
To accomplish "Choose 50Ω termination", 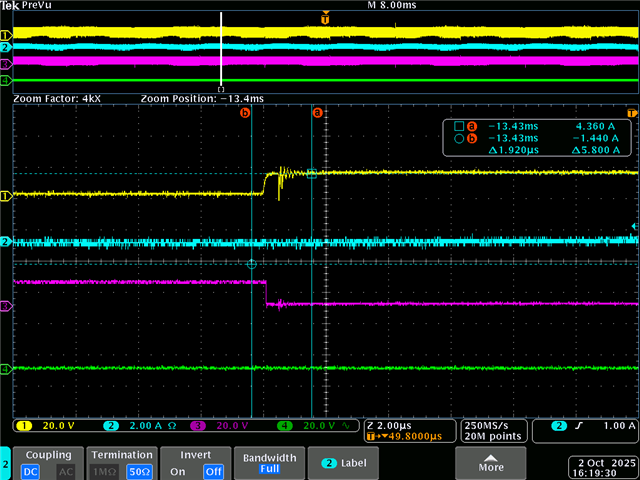I will pyautogui.click(x=139, y=472).
